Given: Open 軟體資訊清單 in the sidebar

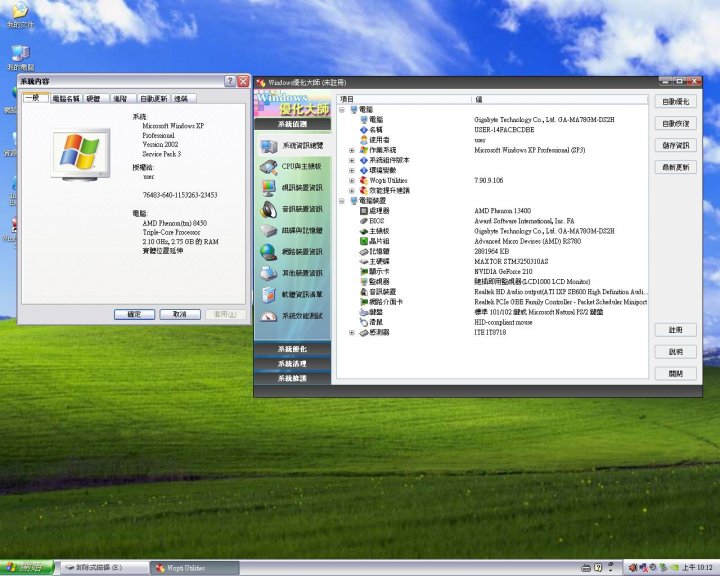Looking at the screenshot, I should [x=292, y=294].
